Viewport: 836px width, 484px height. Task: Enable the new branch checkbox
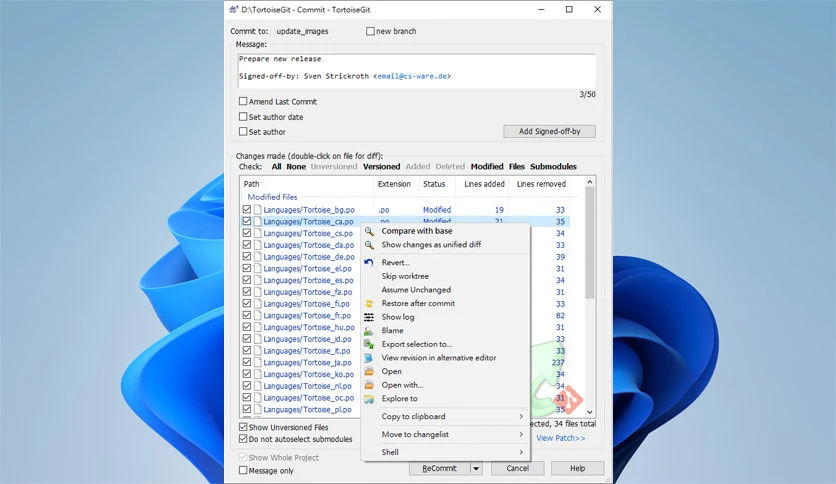(370, 31)
